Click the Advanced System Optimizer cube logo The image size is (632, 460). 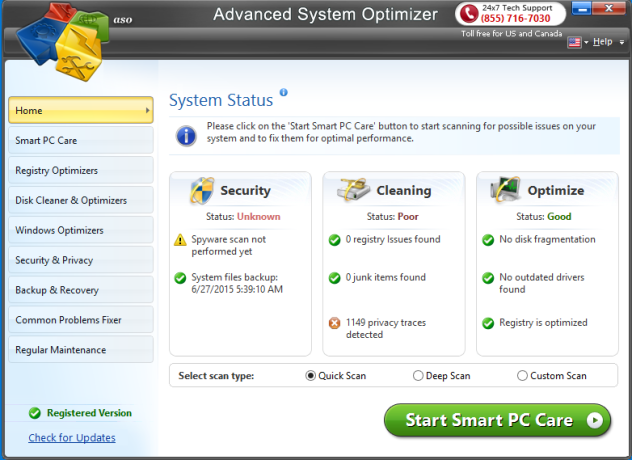pyautogui.click(x=62, y=42)
